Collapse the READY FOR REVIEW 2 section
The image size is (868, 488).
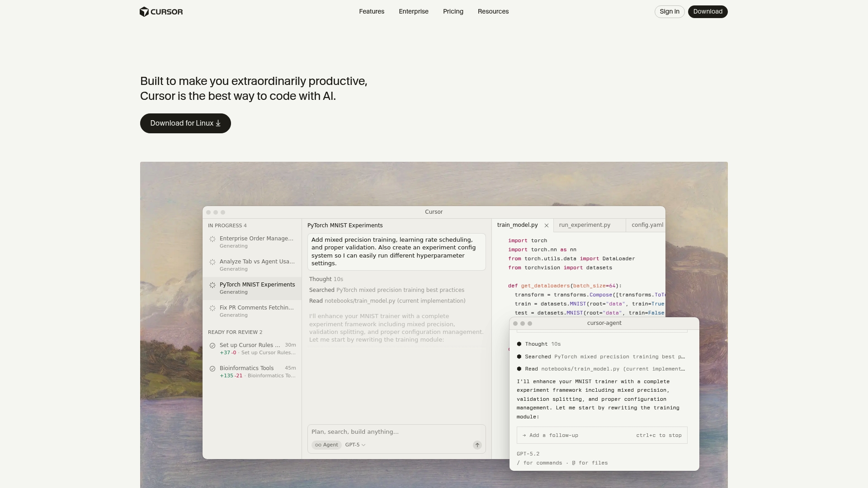(x=235, y=332)
